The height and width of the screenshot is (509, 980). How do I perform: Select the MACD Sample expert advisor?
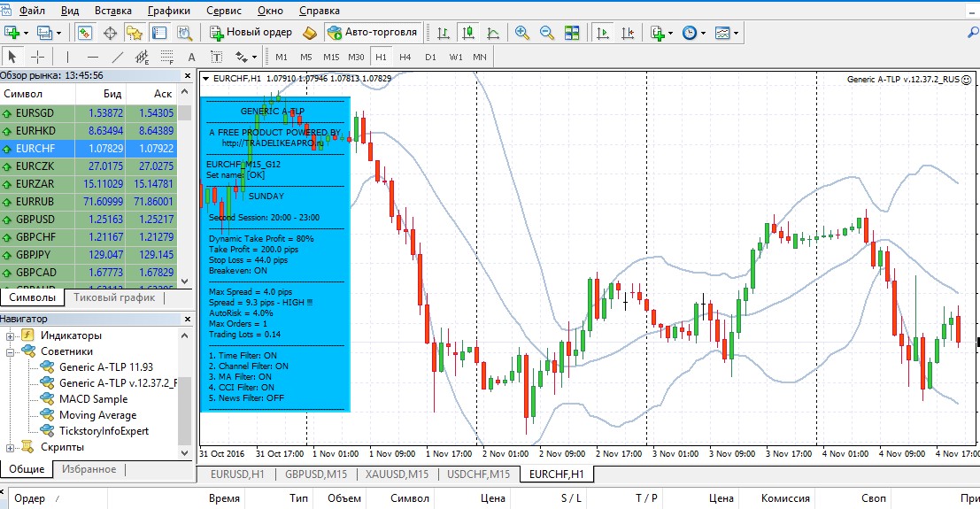[x=93, y=399]
